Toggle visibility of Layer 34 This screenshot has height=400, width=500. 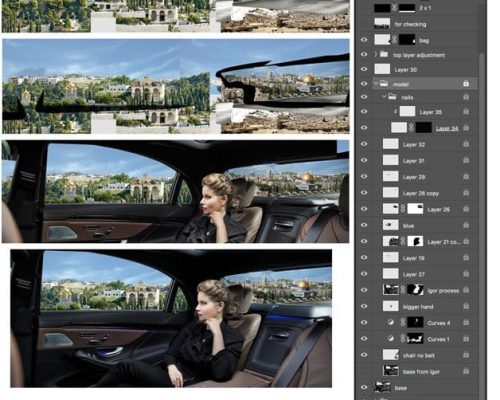click(x=364, y=128)
